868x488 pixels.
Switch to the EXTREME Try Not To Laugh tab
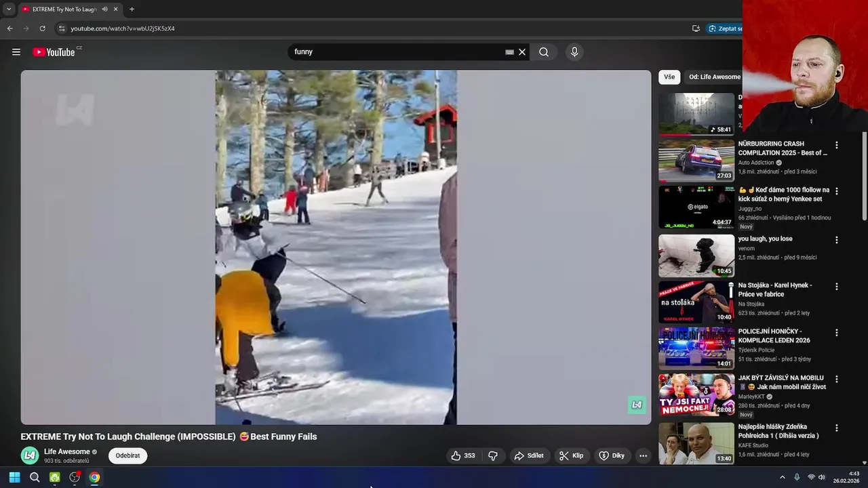(x=65, y=9)
